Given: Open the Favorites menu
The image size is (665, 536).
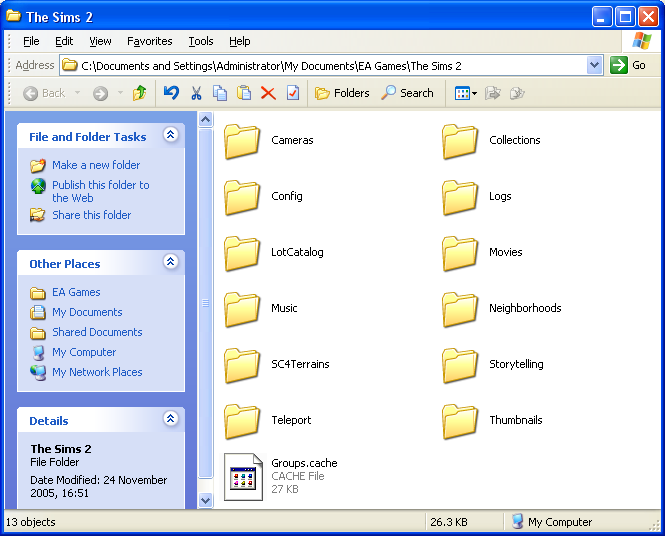Looking at the screenshot, I should (x=149, y=41).
